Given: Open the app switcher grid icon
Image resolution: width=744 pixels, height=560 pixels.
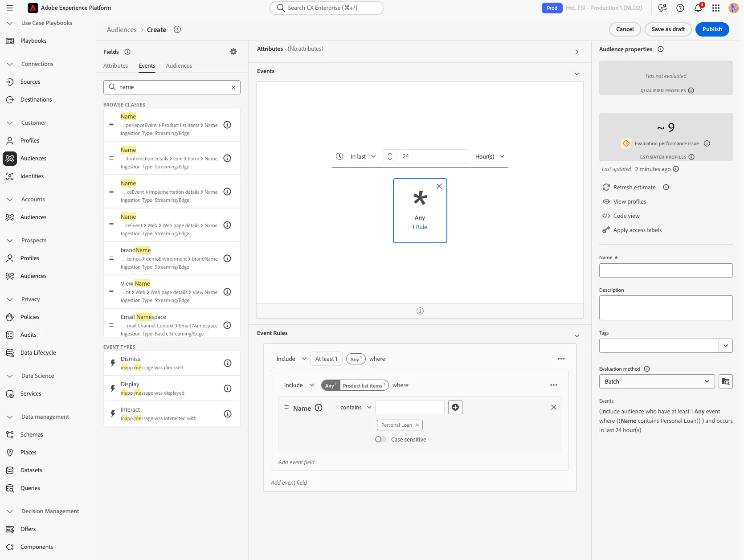Looking at the screenshot, I should click(716, 8).
